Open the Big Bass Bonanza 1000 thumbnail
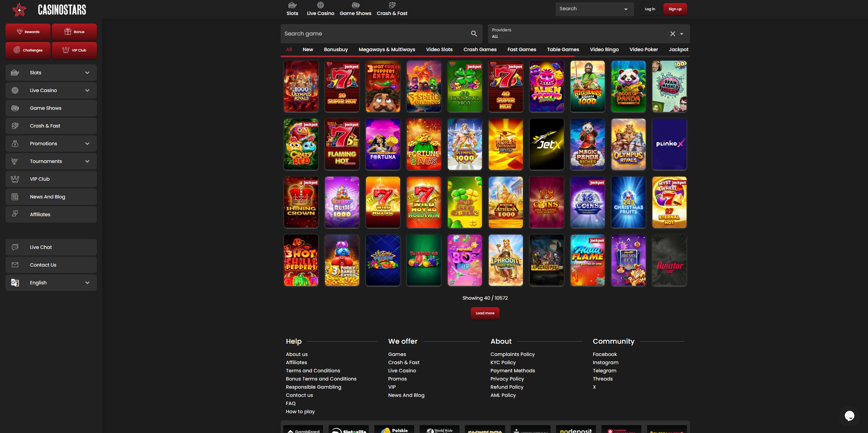The height and width of the screenshot is (433, 868). pos(587,86)
